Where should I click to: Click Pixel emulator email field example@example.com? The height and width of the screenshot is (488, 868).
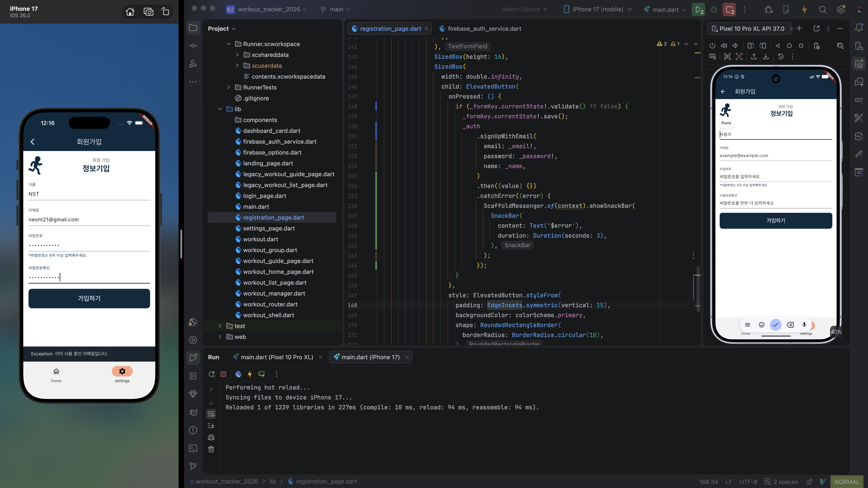(x=776, y=156)
